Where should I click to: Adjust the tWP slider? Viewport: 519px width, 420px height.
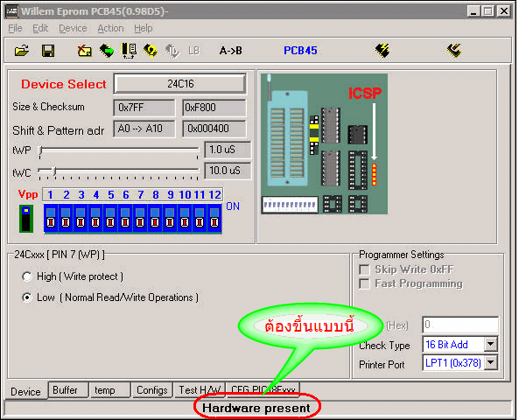click(x=41, y=150)
